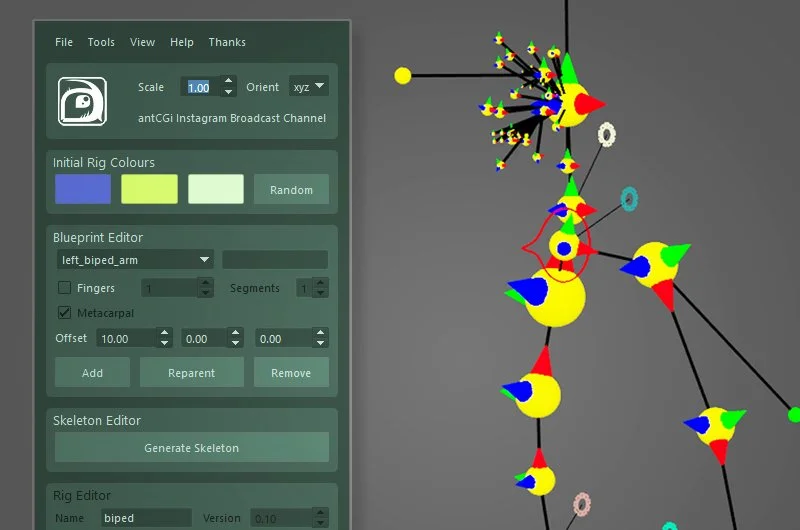Screen dimensions: 800x530
Task: Pick the blue rig colour swatch
Action: pos(83,189)
